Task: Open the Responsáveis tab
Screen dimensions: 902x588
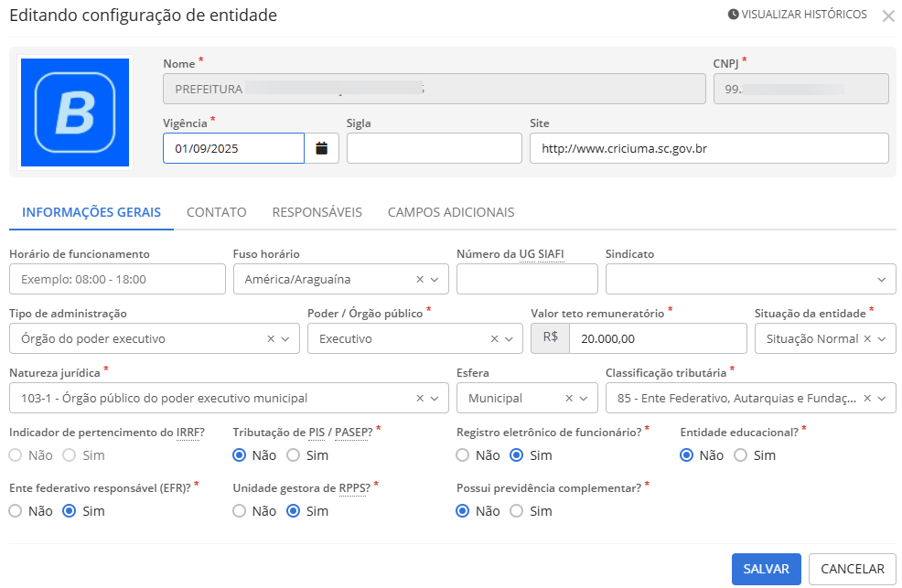Action: pos(317,212)
